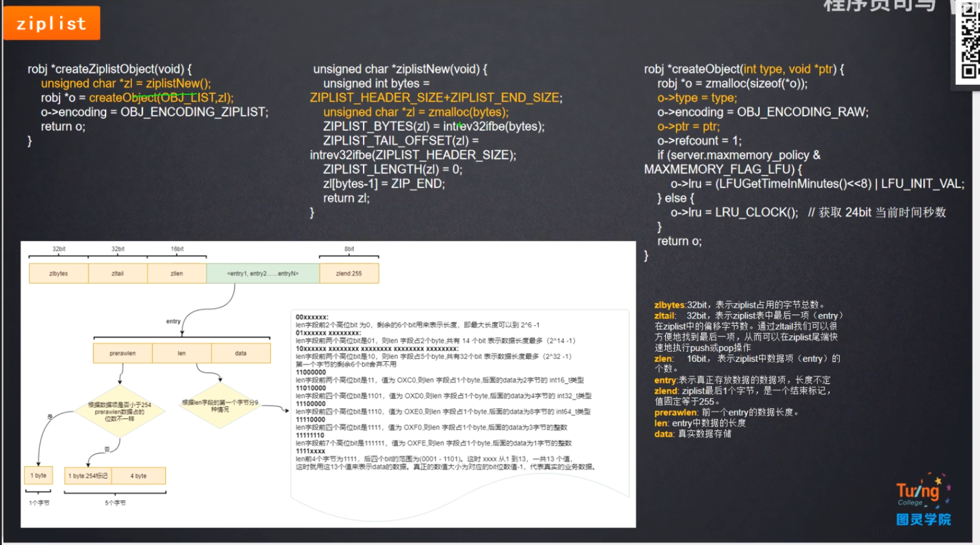Click the '16bit' label above zllen
Image resolution: width=980 pixels, height=545 pixels.
[177, 249]
